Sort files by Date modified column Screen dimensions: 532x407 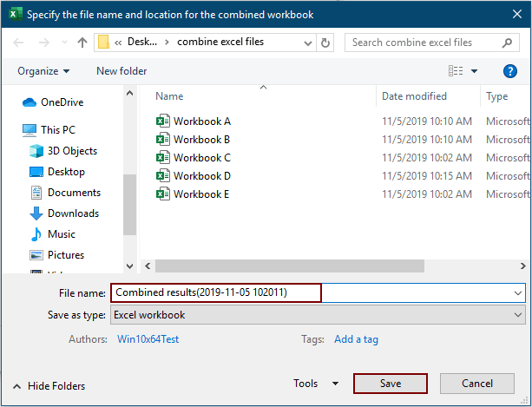[x=415, y=96]
